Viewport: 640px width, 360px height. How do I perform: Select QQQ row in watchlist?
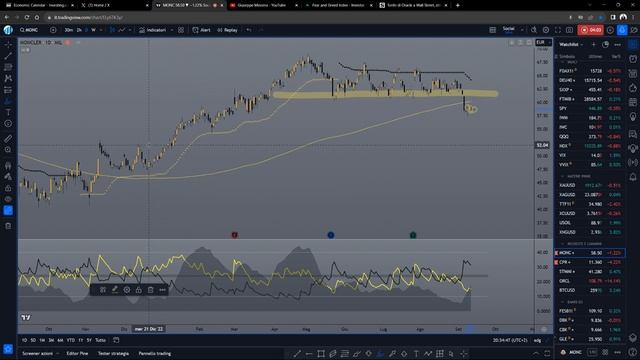coord(590,136)
